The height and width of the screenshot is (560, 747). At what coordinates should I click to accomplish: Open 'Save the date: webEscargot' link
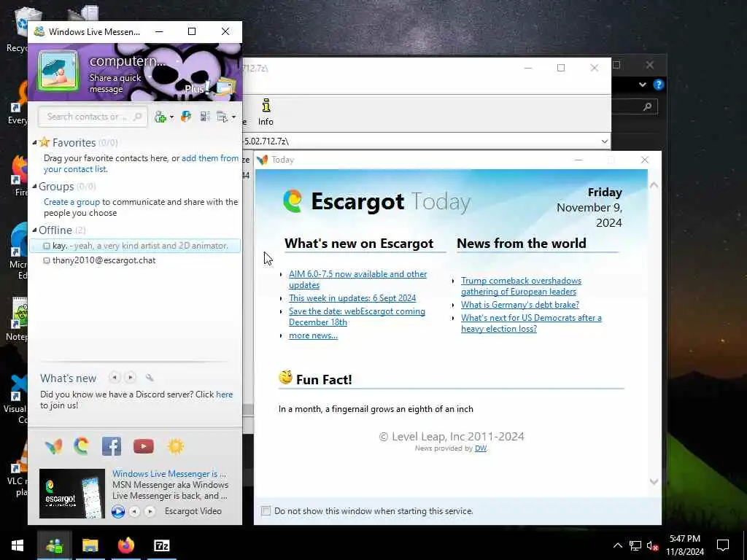[x=357, y=316]
